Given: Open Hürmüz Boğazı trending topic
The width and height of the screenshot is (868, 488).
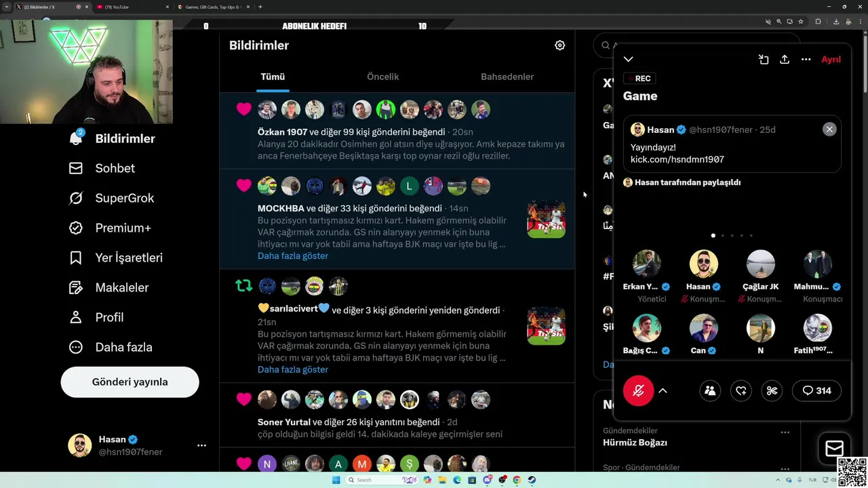Looking at the screenshot, I should coord(635,443).
